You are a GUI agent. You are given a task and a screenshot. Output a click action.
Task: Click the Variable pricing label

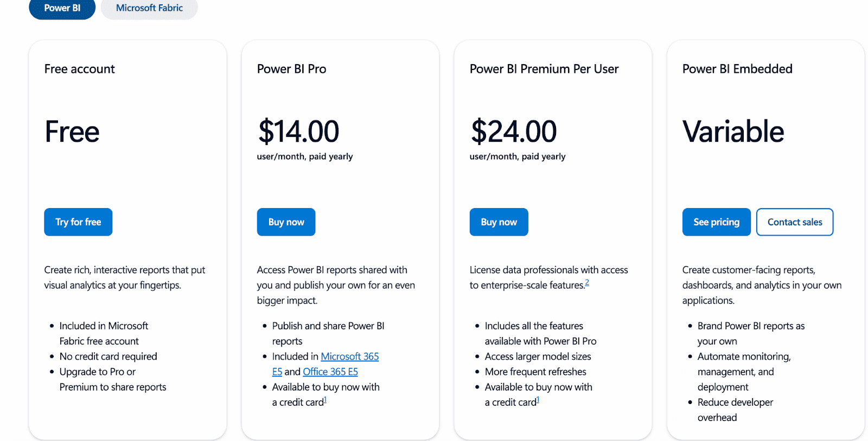point(733,130)
